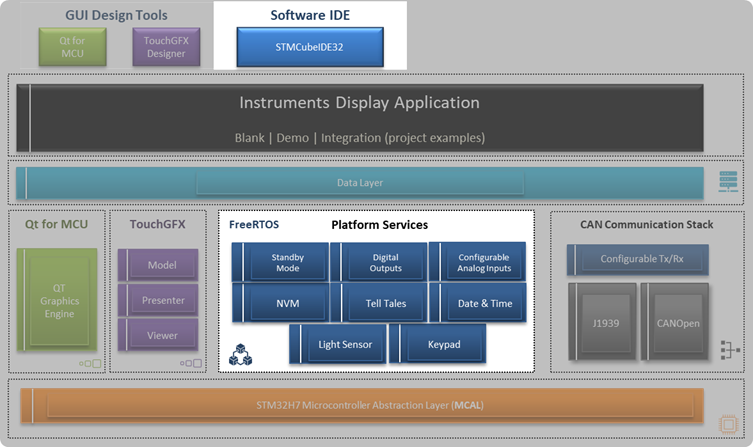The image size is (753, 447).
Task: Select the Tell Tales service block
Action: click(x=379, y=303)
